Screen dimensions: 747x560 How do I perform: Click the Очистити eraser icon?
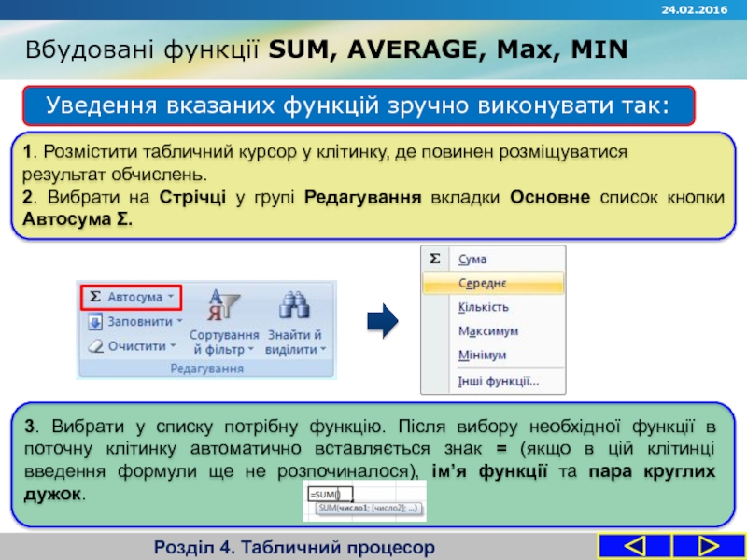click(97, 343)
